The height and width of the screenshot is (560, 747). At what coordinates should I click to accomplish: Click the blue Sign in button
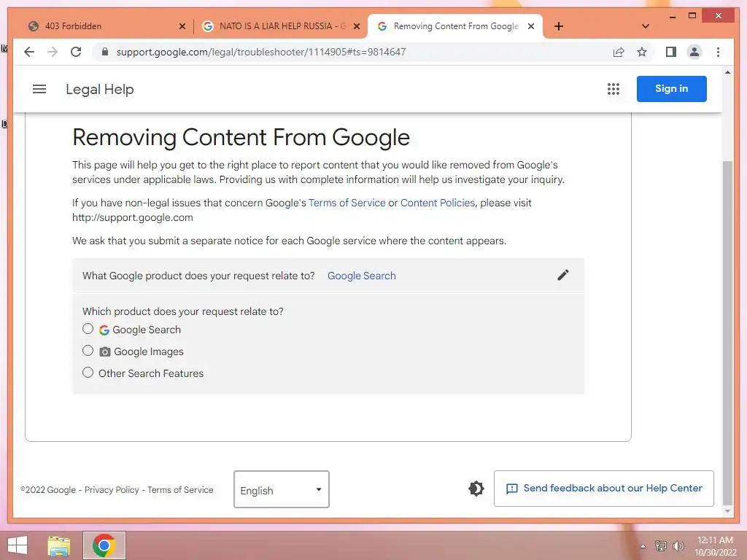point(671,88)
